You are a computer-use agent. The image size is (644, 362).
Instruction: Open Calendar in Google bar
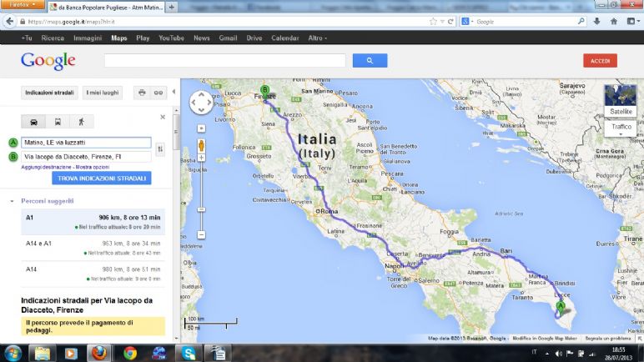pyautogui.click(x=285, y=38)
